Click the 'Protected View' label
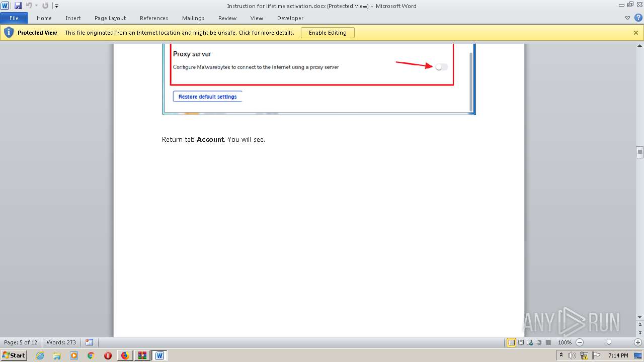This screenshot has height=362, width=644. 37,33
